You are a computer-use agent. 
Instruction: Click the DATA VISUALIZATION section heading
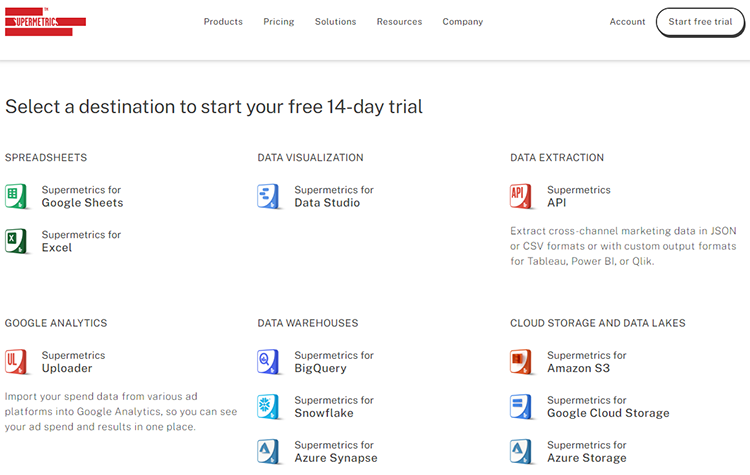310,157
